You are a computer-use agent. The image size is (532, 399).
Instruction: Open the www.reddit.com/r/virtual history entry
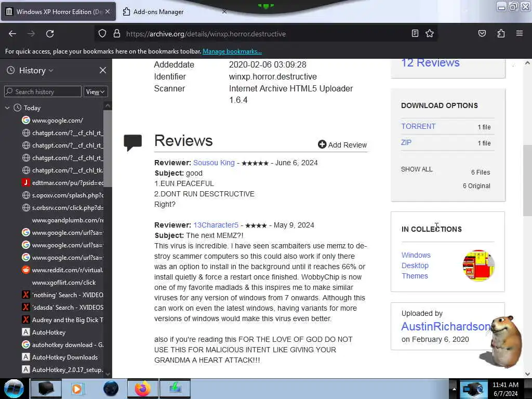pos(62,270)
